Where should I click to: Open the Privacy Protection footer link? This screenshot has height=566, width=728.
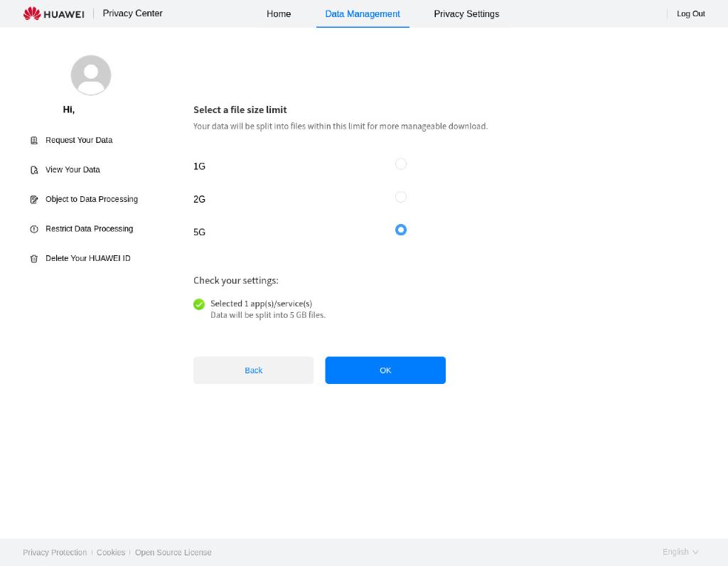point(55,552)
